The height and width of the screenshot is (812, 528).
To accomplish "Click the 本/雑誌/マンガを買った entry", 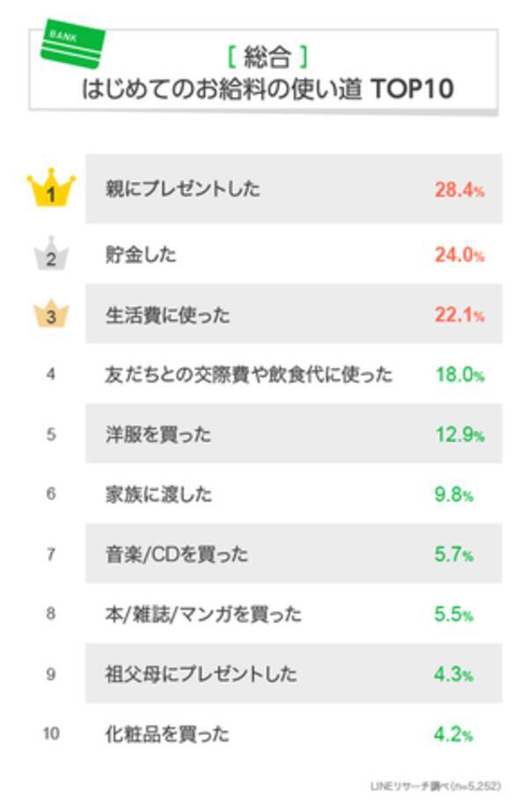I will click(x=202, y=614).
